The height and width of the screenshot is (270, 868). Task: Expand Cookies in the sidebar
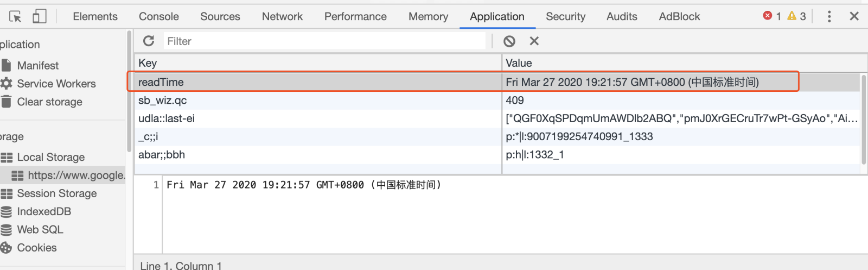pyautogui.click(x=36, y=248)
